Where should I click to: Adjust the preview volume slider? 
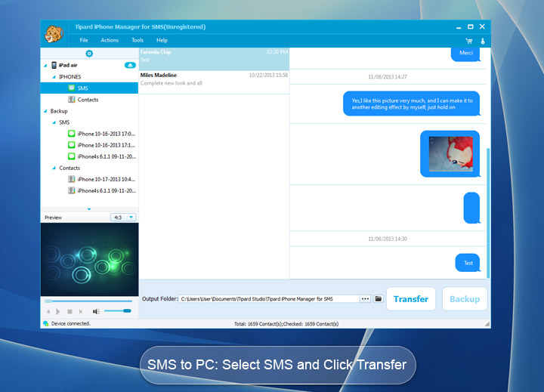(x=118, y=311)
